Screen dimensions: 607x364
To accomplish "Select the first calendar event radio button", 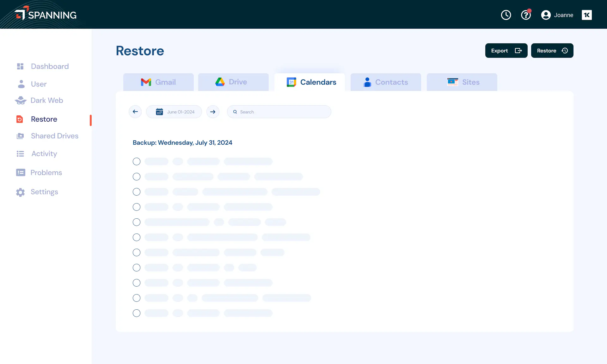I will 136,161.
